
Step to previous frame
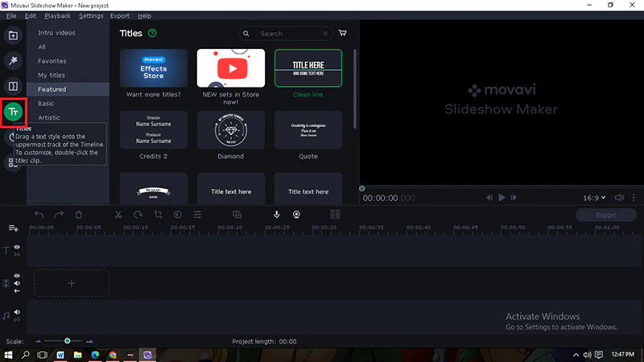click(x=489, y=198)
